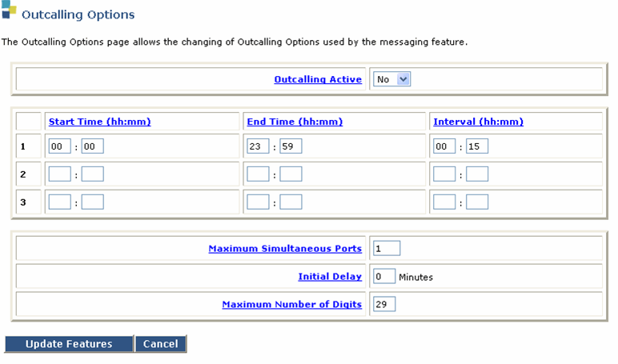Click the Outcalling Options logo icon
The height and width of the screenshot is (364, 618).
click(9, 10)
